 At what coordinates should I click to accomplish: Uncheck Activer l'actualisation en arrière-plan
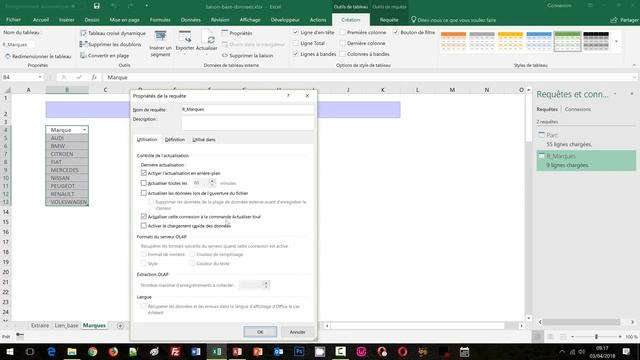tap(144, 173)
